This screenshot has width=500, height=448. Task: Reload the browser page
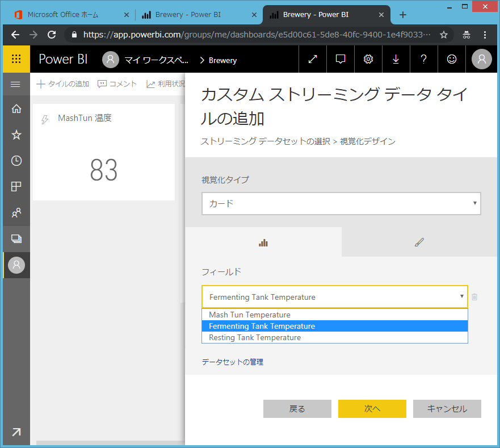tap(52, 35)
